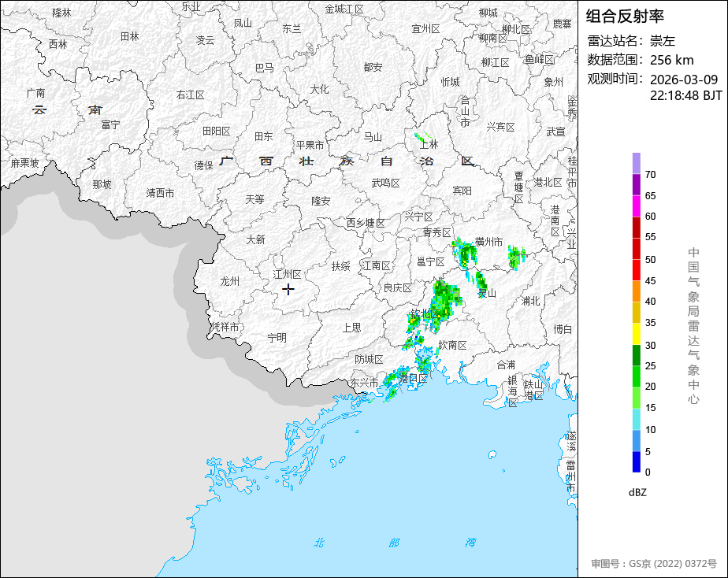
Task: Choose the yellow swatch between 30 and 35
Action: click(x=636, y=334)
